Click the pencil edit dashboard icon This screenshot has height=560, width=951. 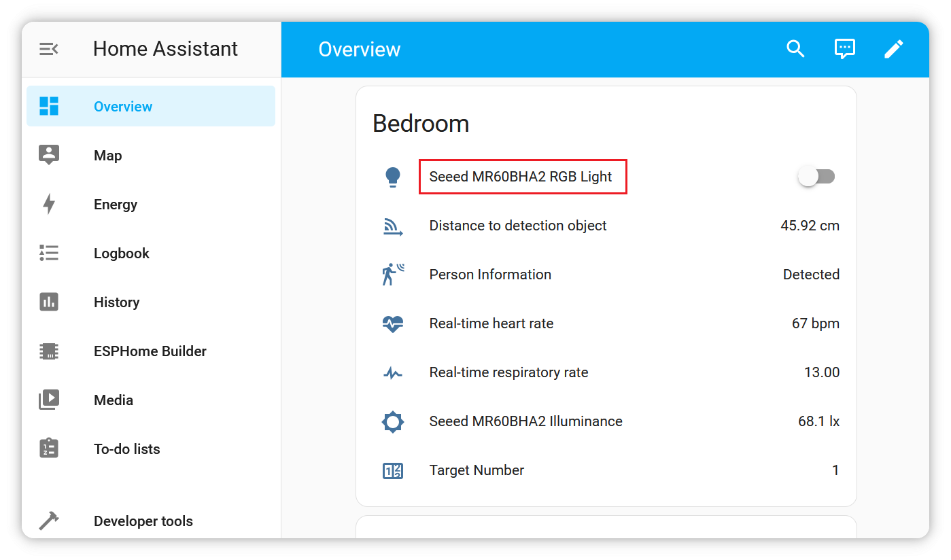(x=893, y=49)
